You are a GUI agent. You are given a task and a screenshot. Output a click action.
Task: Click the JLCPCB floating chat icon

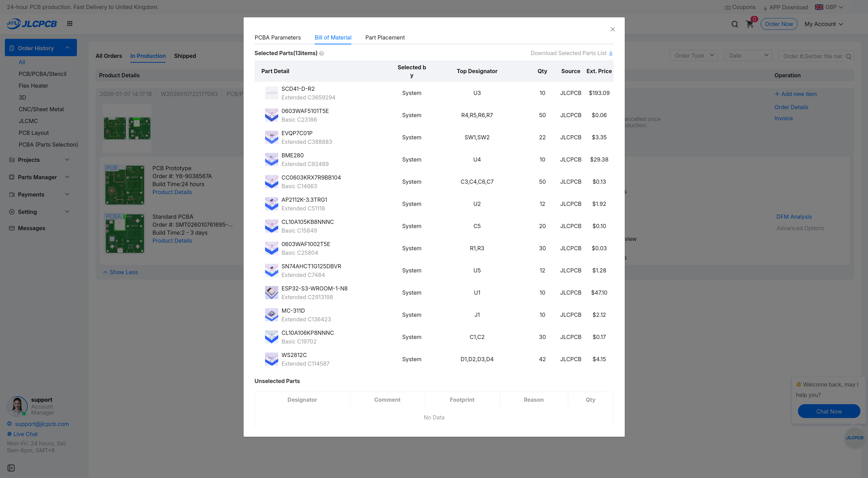(x=854, y=438)
